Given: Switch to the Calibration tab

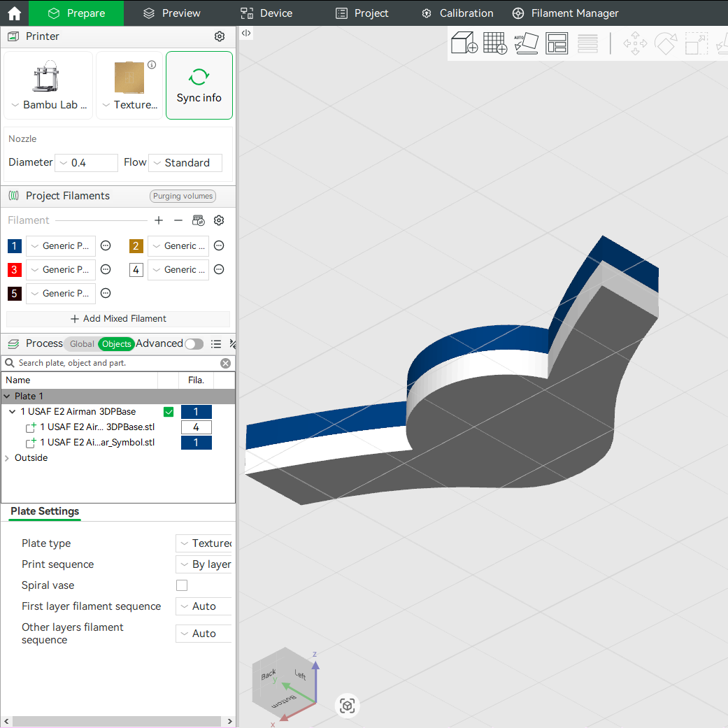Looking at the screenshot, I should tap(457, 13).
